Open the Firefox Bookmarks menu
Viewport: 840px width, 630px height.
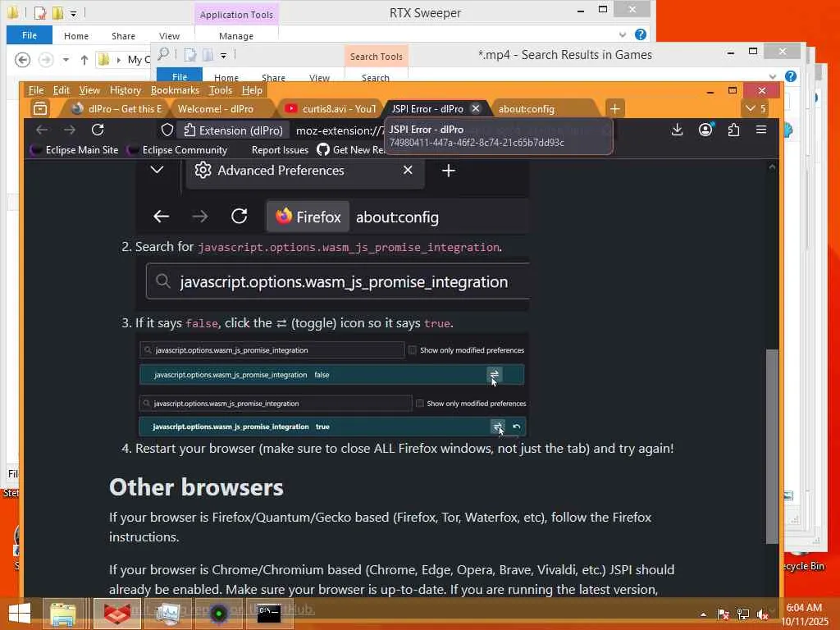click(x=175, y=90)
